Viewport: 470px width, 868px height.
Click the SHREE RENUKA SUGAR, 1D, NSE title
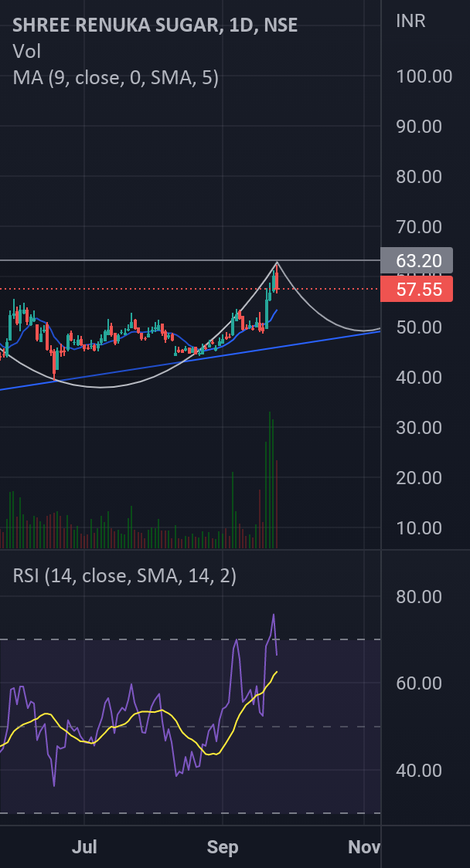[155, 25]
